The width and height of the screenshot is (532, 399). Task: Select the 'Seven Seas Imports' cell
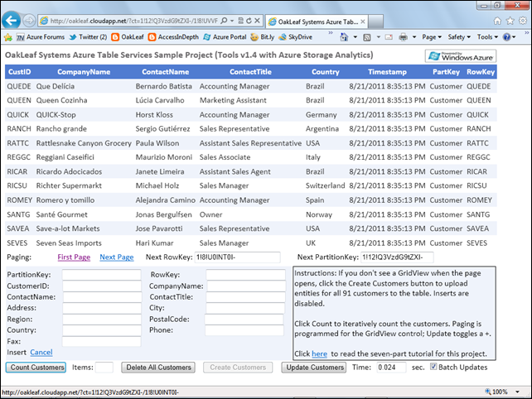tap(69, 243)
